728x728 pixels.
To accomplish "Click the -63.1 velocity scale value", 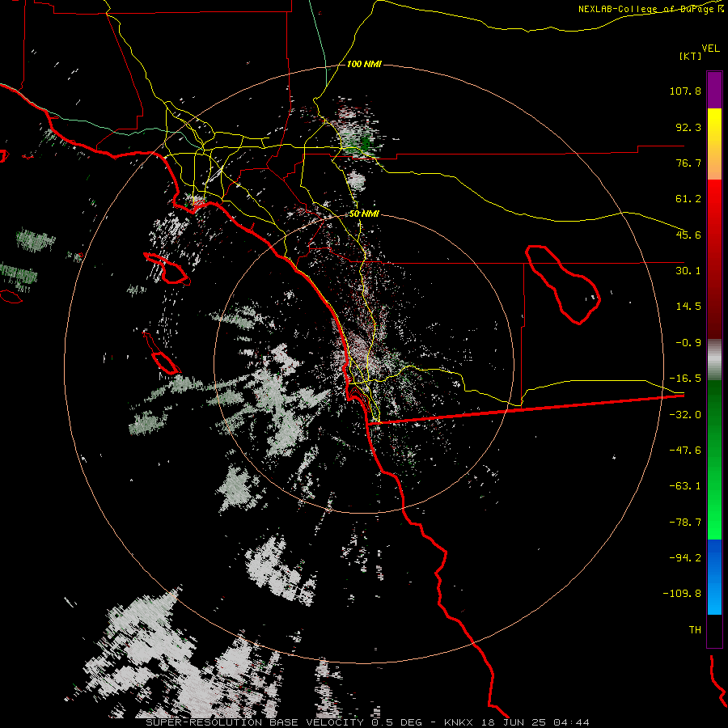I will point(685,486).
